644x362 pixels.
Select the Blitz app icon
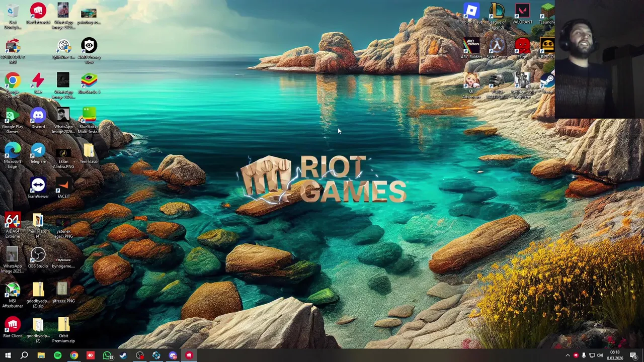pos(38,83)
